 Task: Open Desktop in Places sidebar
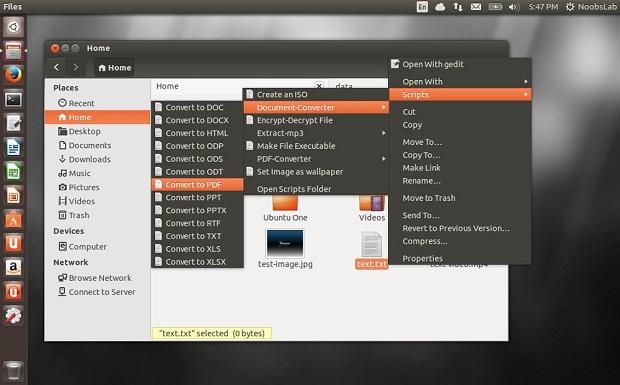97,131
